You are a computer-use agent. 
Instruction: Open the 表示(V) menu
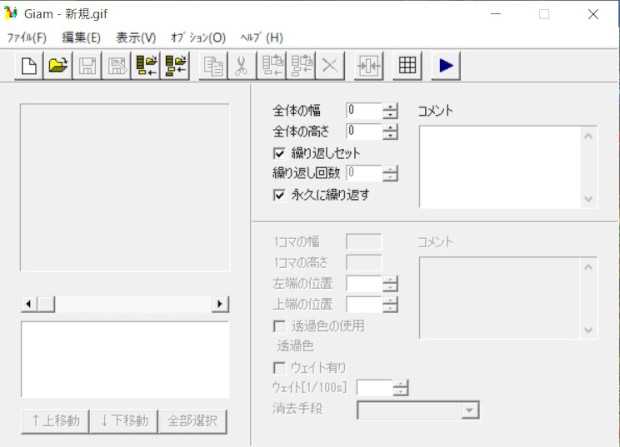click(x=136, y=38)
